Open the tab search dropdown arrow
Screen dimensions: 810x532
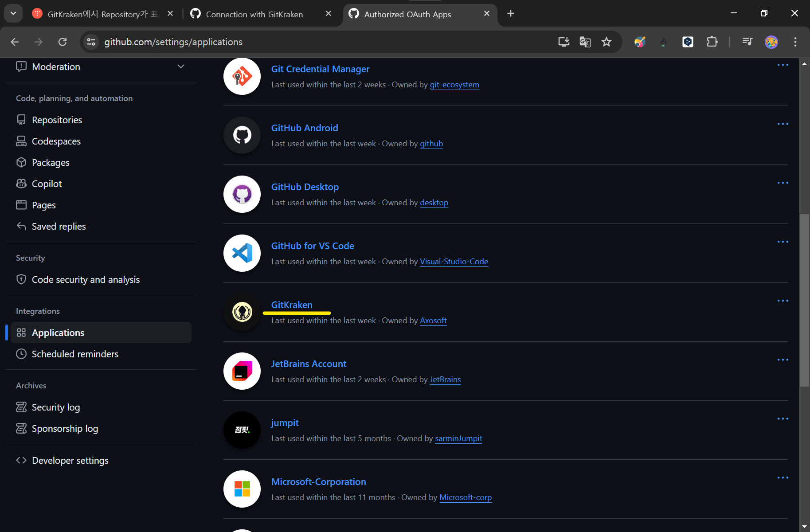tap(13, 13)
